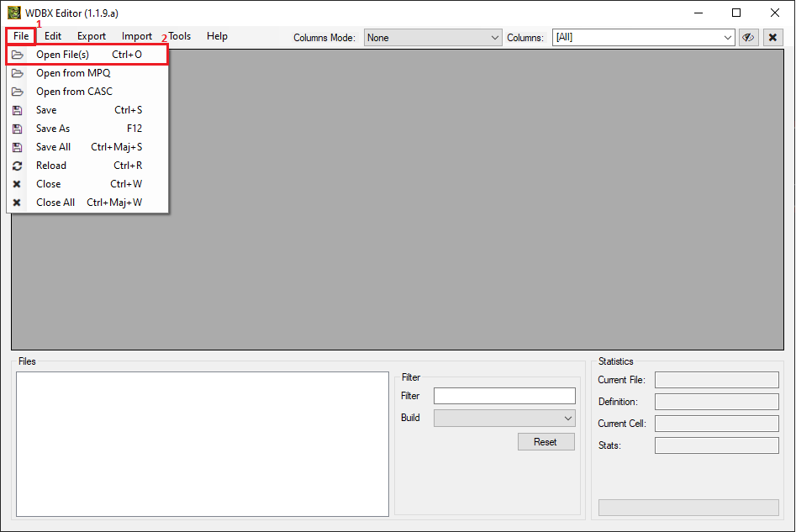This screenshot has width=796, height=532.
Task: Clear column selection with the X button
Action: click(772, 37)
